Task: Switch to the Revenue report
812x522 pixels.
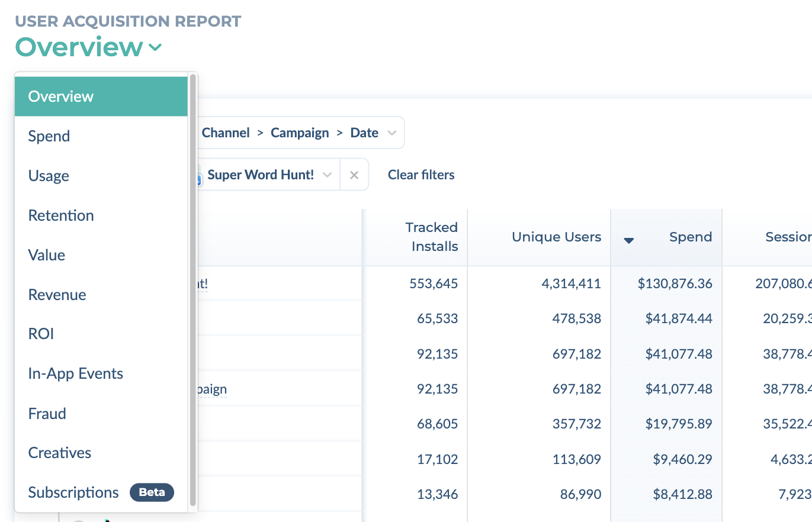Action: (x=101, y=295)
